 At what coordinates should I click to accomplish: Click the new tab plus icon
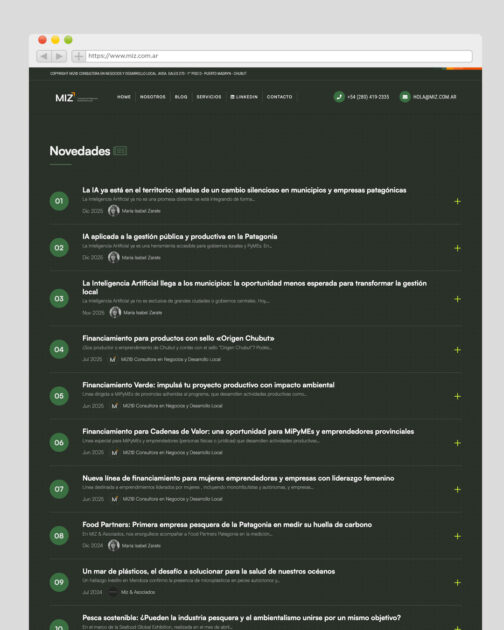[x=78, y=56]
